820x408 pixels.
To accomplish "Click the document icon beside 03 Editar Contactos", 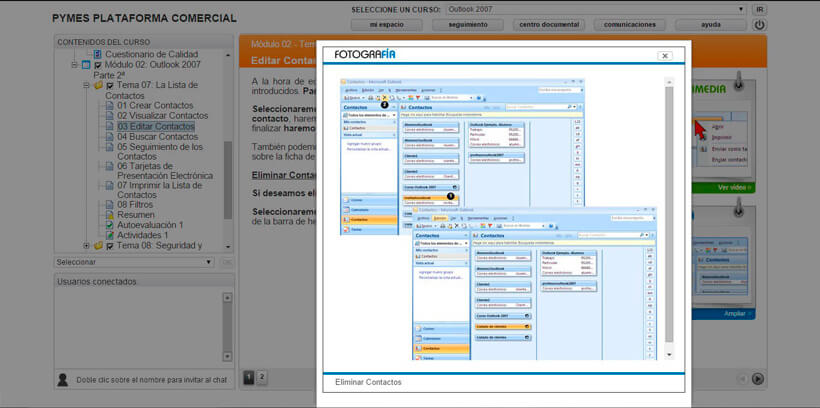I will (109, 127).
